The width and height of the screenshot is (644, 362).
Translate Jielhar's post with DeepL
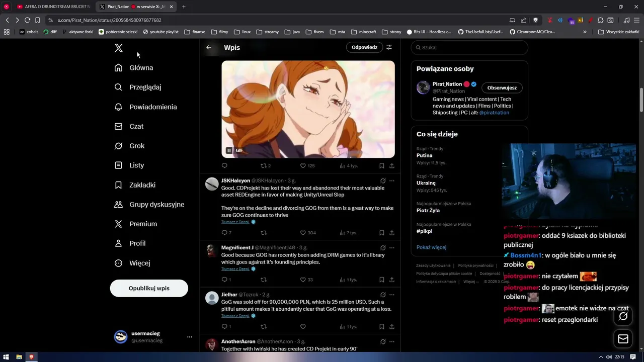pyautogui.click(x=235, y=316)
